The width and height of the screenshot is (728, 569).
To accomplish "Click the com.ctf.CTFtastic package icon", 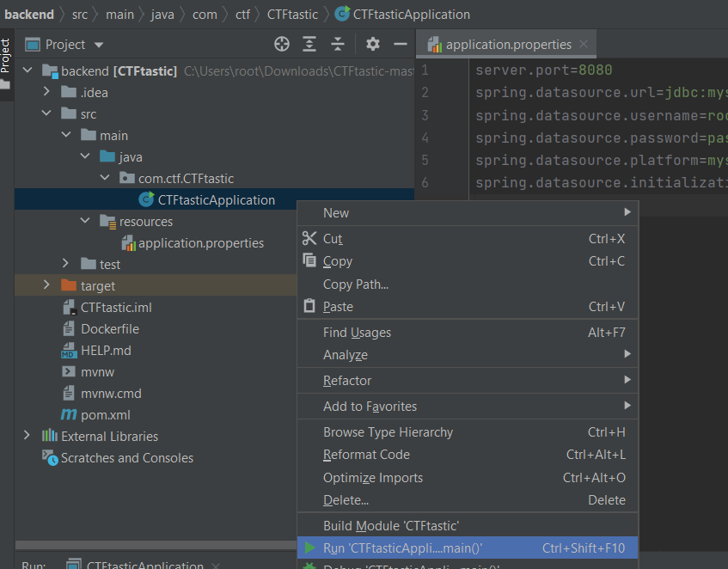I will pos(127,178).
